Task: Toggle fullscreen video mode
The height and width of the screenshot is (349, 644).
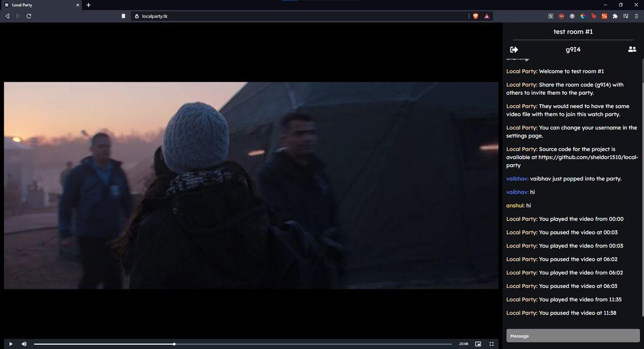Action: point(491,344)
